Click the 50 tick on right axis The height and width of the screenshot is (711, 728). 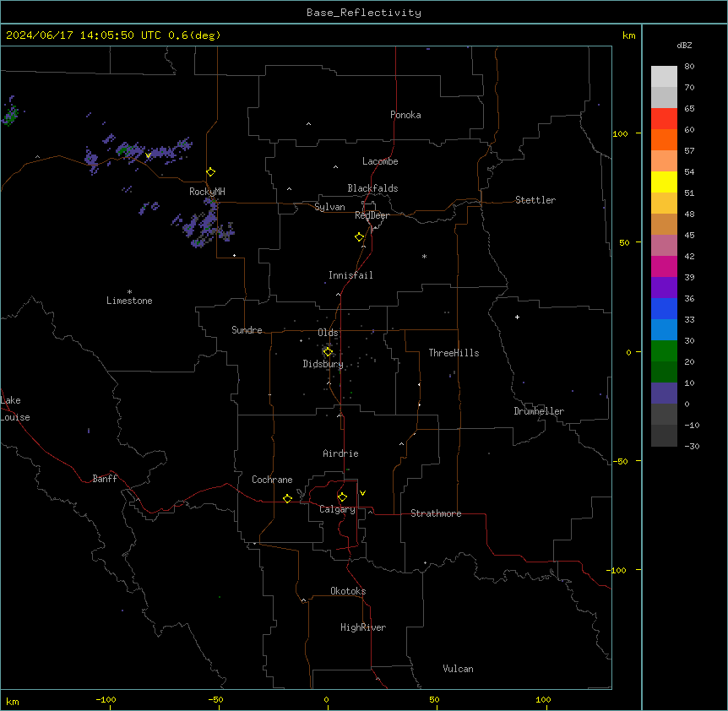pos(624,242)
